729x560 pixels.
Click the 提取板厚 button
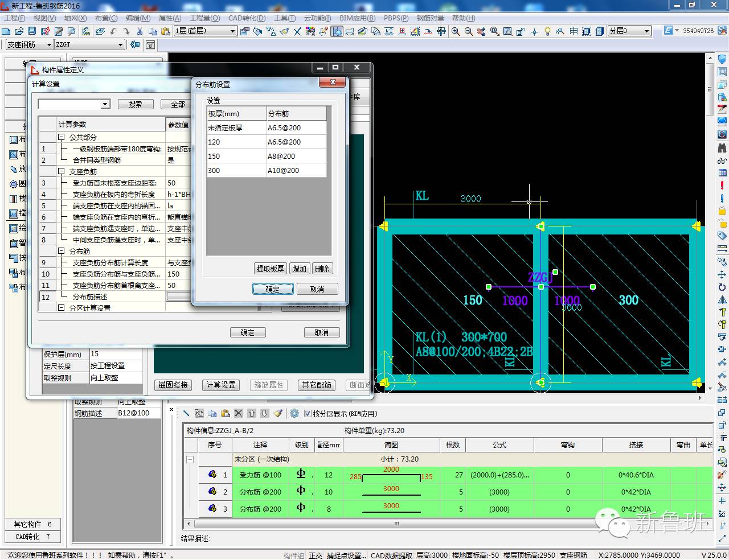click(270, 269)
